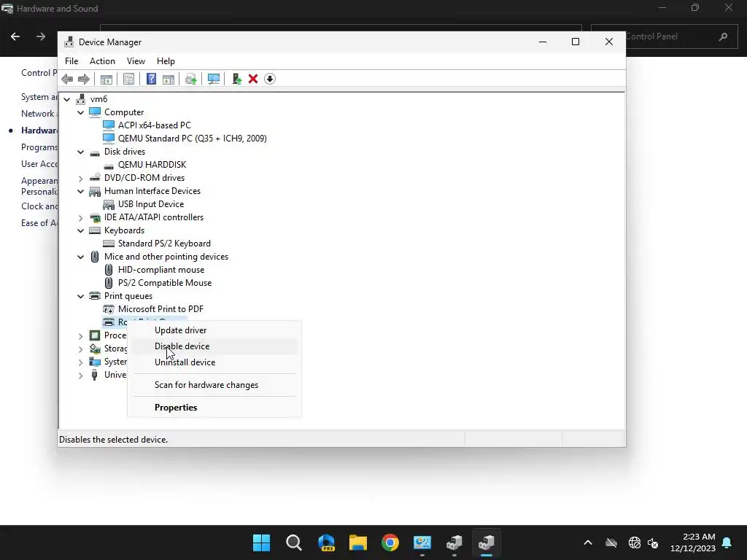The height and width of the screenshot is (560, 747).
Task: Click the IDE ATA/ATAPI controllers label
Action: [x=154, y=217]
